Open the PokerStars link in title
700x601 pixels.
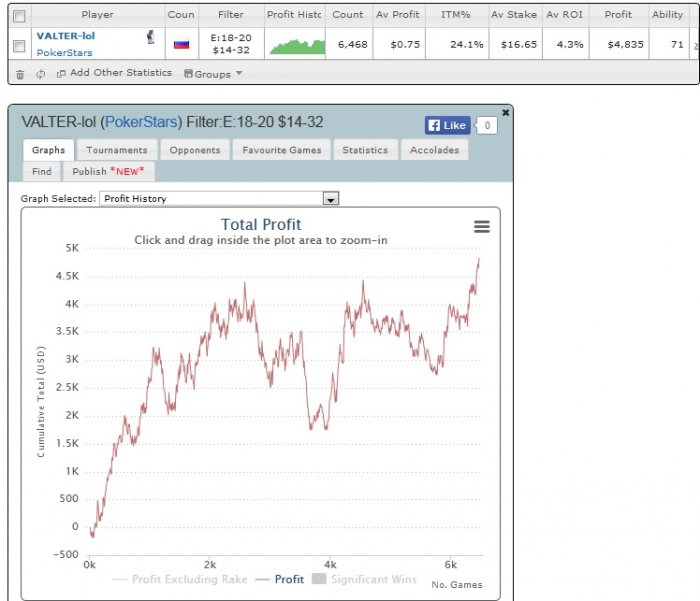[141, 122]
